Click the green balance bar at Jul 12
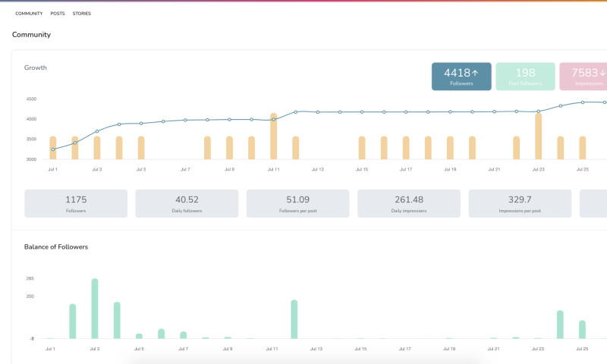This screenshot has width=607, height=364. coord(294,319)
